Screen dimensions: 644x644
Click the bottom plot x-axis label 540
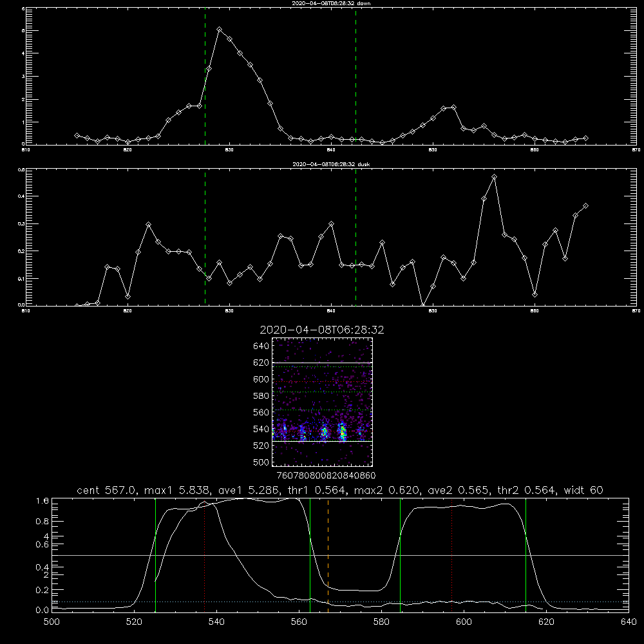coord(216,622)
